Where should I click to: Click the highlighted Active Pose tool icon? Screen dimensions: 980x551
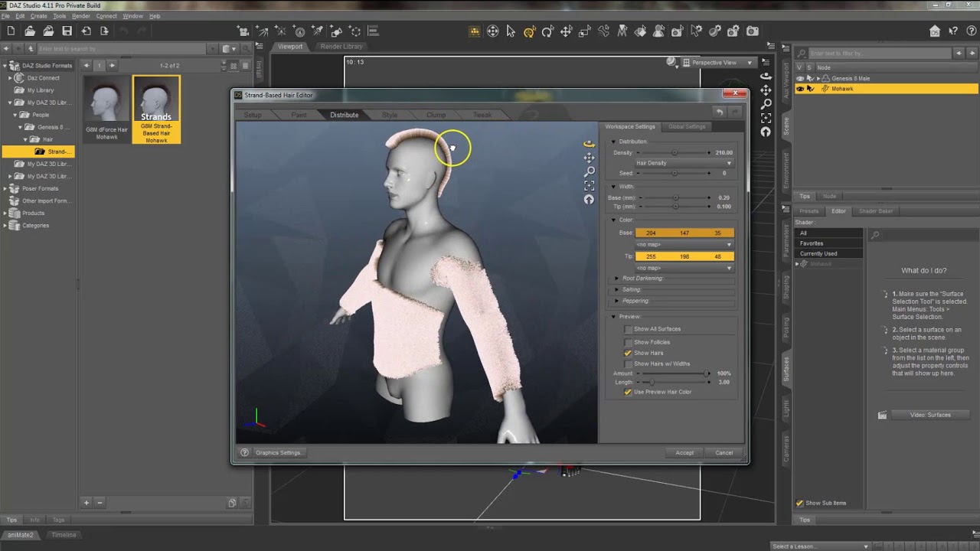[x=529, y=31]
